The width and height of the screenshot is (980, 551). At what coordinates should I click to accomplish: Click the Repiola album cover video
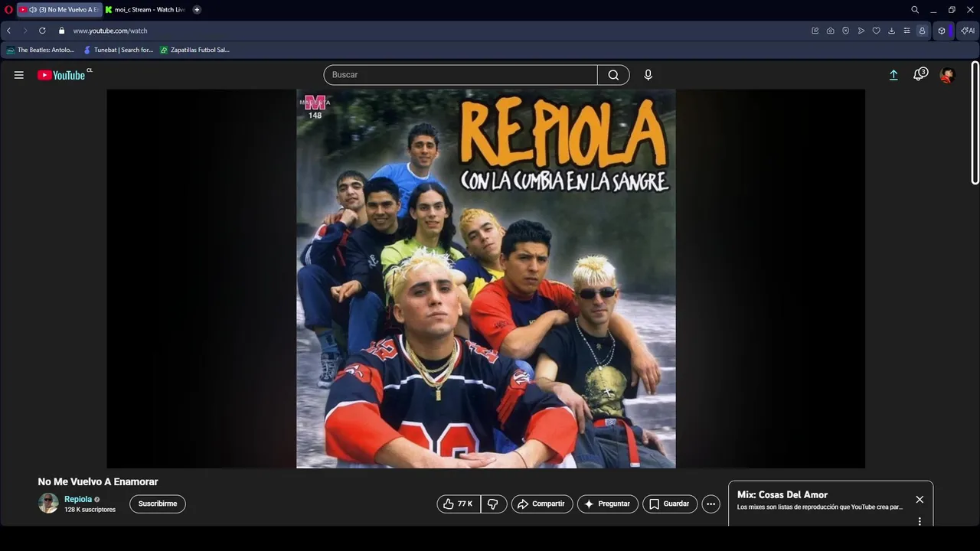(485, 279)
